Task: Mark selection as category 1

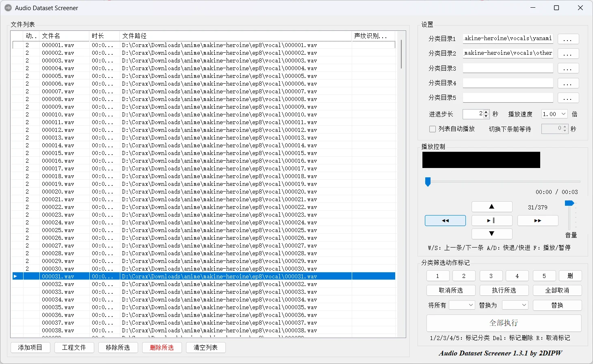Action: 437,276
